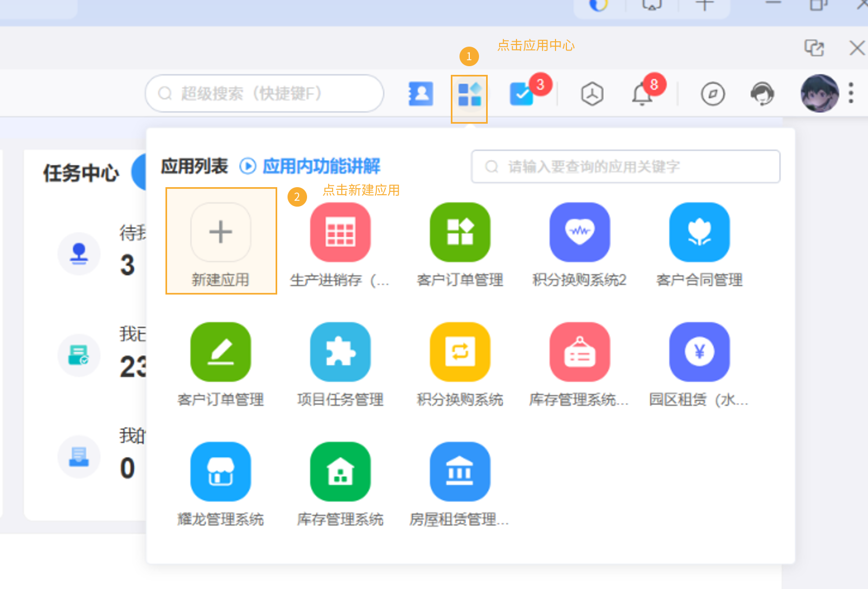This screenshot has height=589, width=868.
Task: Open the 耀龙管理系统 shop app
Action: click(x=221, y=472)
